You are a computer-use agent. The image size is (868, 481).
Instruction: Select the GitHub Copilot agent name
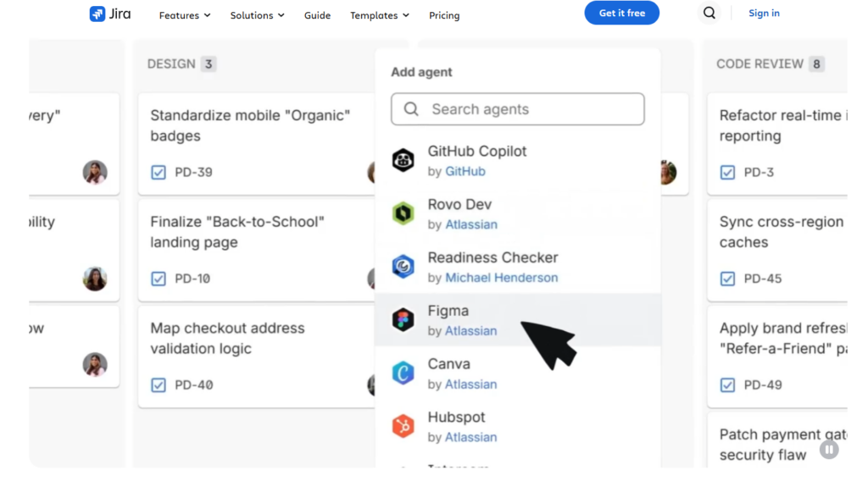[477, 151]
